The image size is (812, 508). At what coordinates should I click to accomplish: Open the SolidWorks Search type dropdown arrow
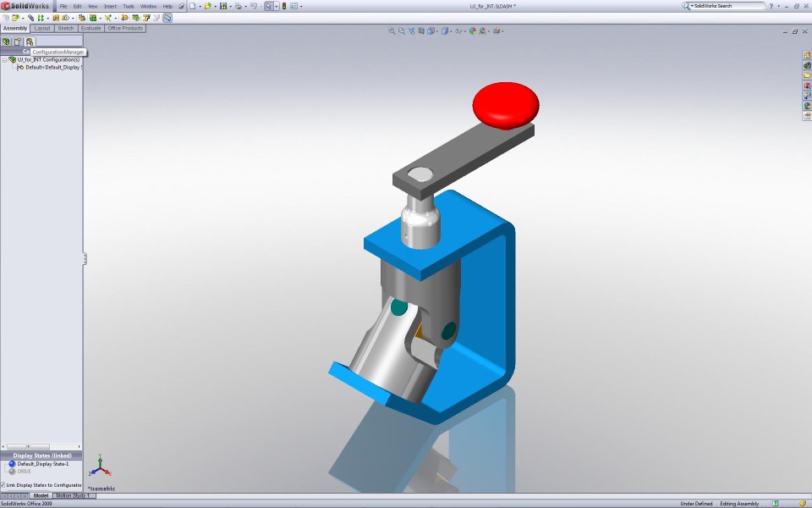692,6
